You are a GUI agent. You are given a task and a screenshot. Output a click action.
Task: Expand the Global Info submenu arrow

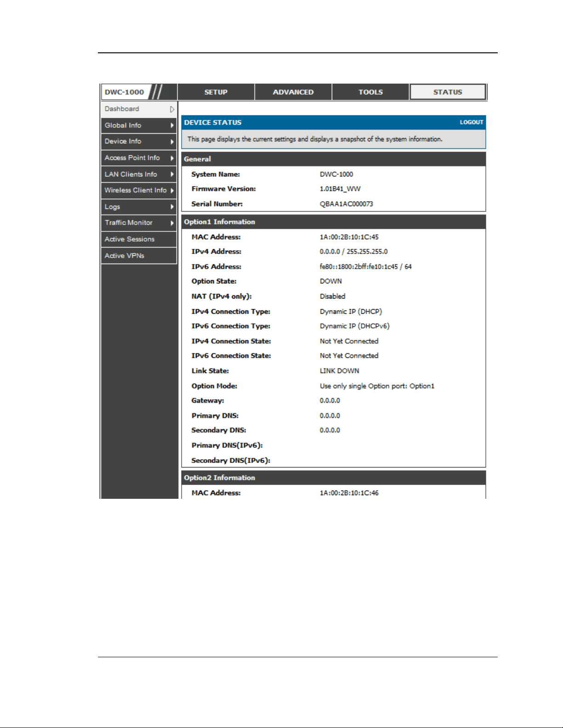pyautogui.click(x=172, y=125)
